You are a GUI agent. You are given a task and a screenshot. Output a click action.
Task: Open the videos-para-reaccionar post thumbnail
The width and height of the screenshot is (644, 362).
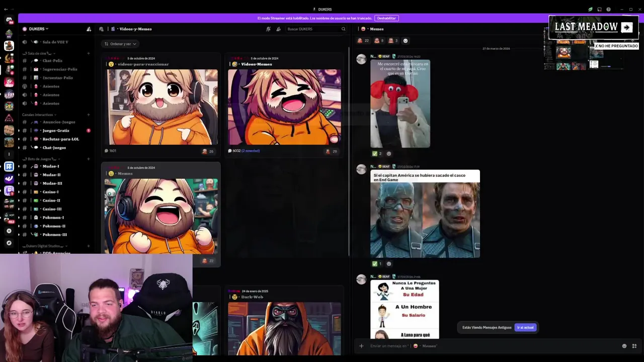click(162, 107)
